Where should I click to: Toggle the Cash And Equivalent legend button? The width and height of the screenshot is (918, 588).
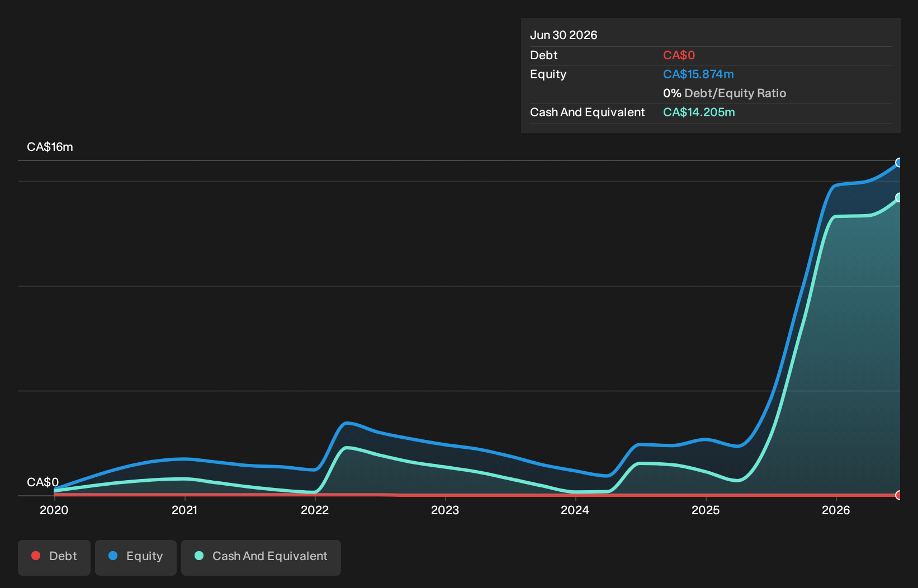(x=261, y=557)
